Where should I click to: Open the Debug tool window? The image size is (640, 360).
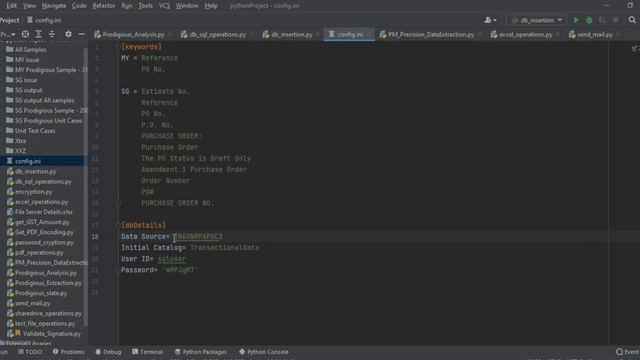(108, 352)
